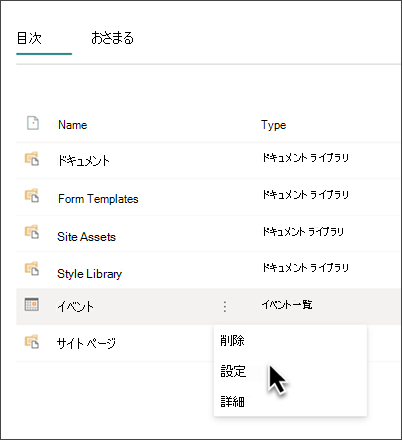Open the イベント list link
Viewport: 402px width, 440px height.
point(76,306)
